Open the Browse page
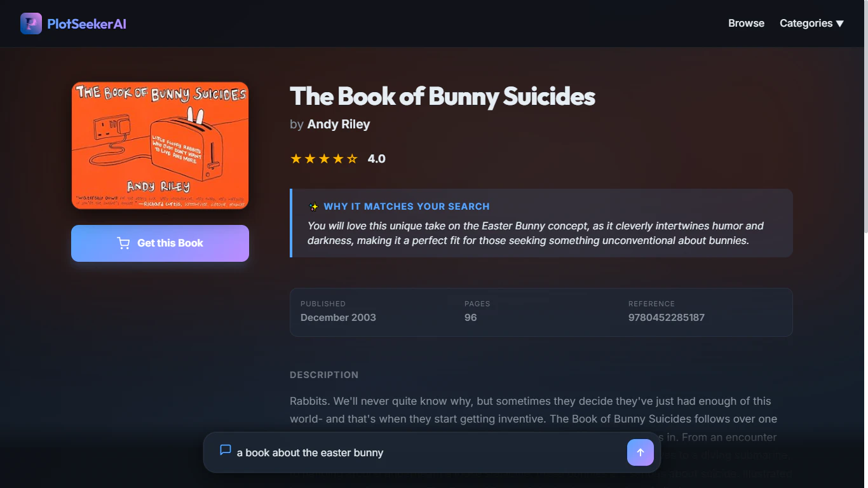 [x=746, y=24]
